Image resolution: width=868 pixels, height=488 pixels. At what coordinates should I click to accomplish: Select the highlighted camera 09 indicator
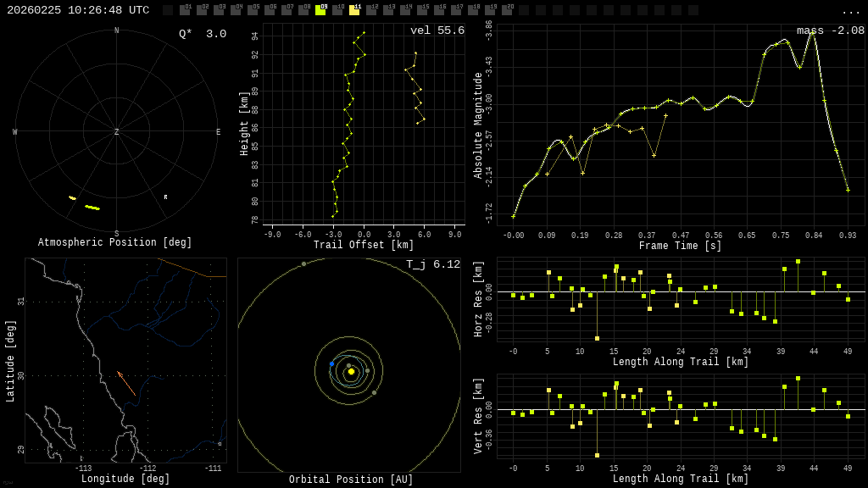click(x=320, y=10)
